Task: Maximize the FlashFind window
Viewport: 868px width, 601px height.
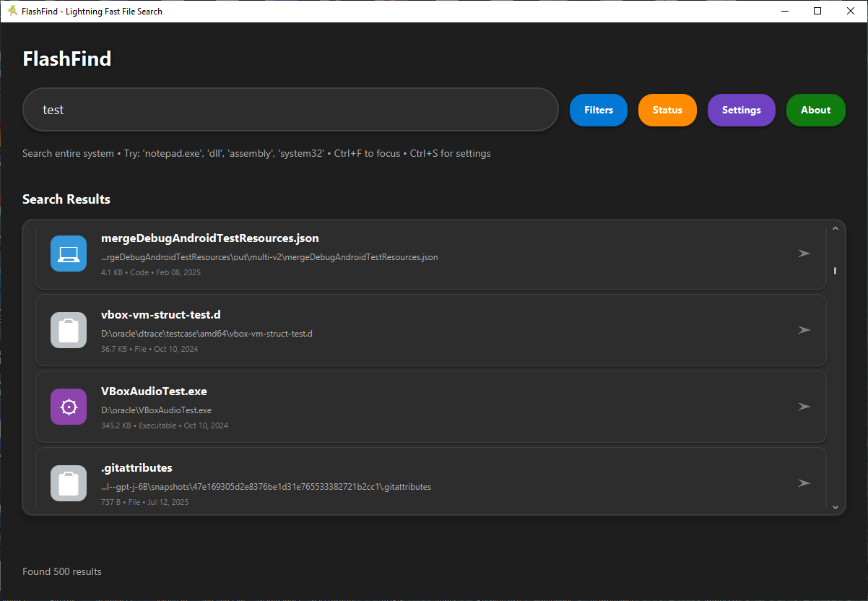Action: pos(817,11)
